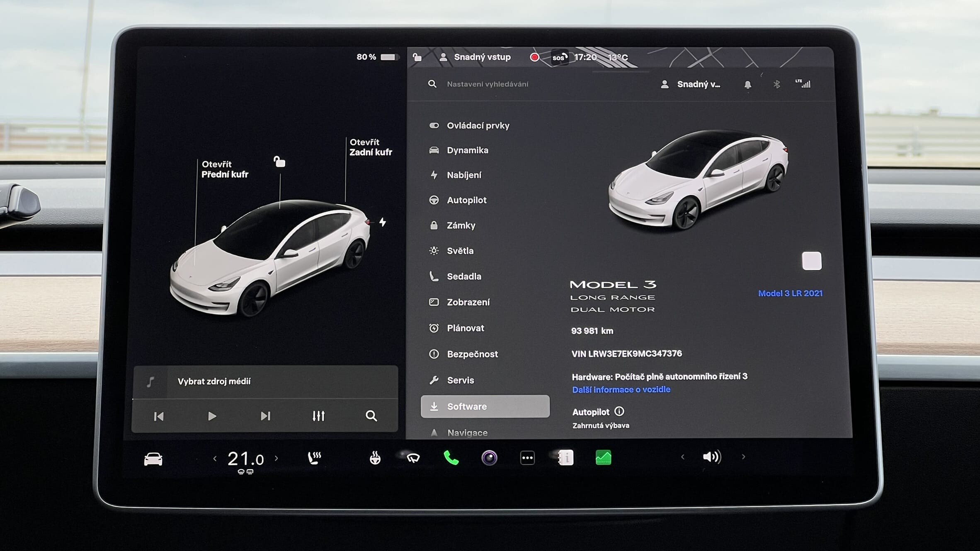Increase cabin temperature with right chevron

277,458
